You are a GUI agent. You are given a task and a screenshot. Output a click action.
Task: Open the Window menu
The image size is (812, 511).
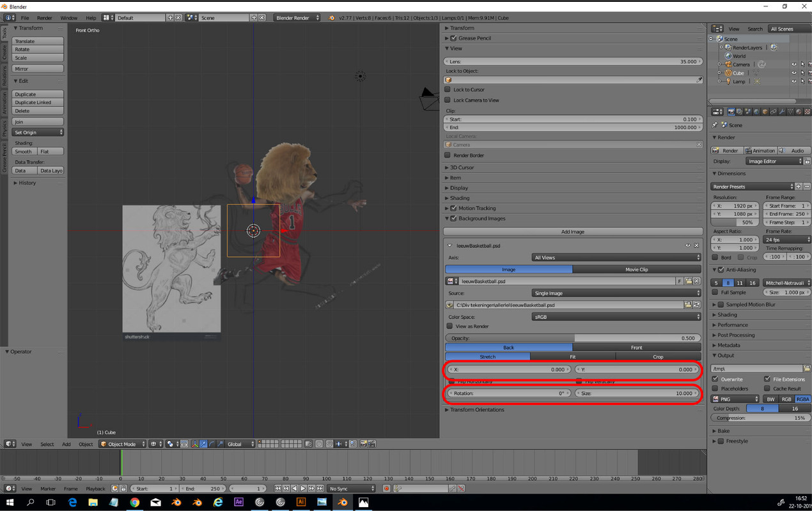[68, 18]
